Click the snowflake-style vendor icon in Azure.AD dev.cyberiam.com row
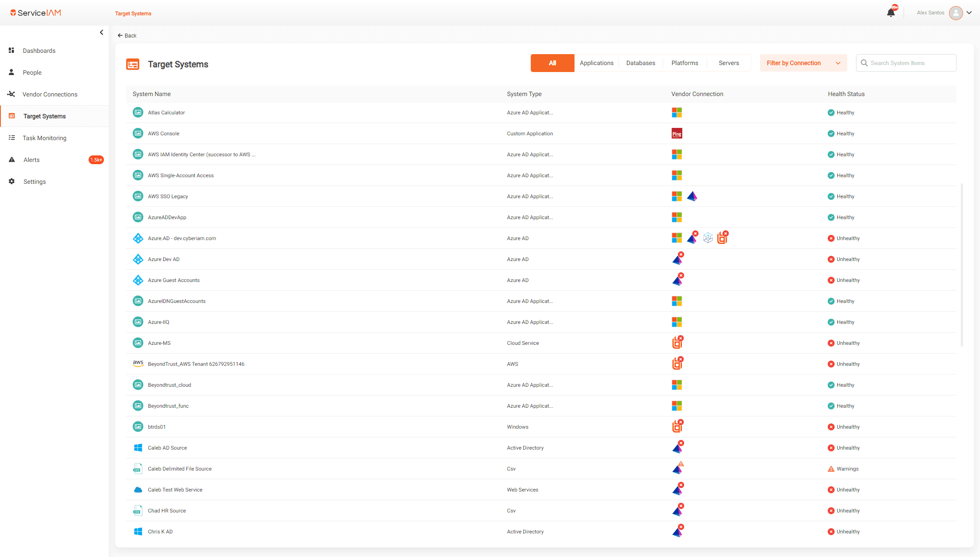 pos(708,238)
